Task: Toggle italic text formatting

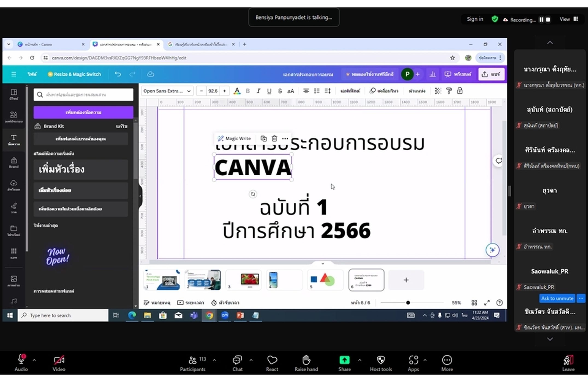Action: [x=258, y=91]
